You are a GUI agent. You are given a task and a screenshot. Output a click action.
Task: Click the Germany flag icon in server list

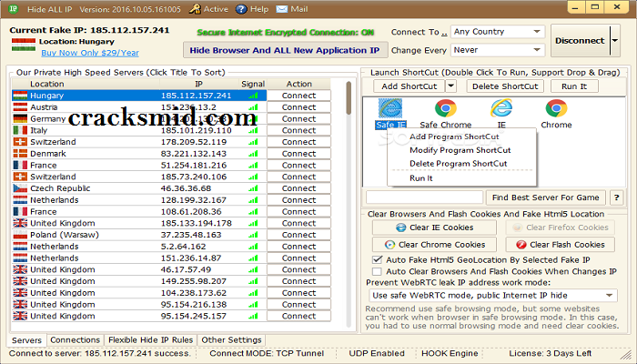[20, 118]
